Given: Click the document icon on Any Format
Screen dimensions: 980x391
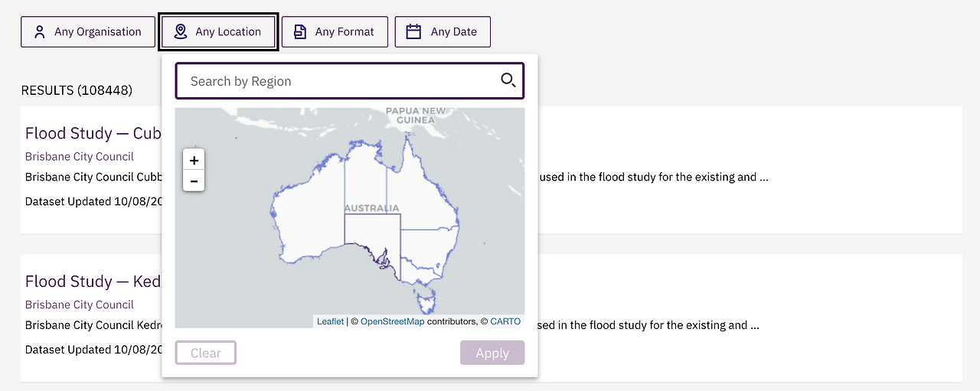Looking at the screenshot, I should (x=300, y=32).
